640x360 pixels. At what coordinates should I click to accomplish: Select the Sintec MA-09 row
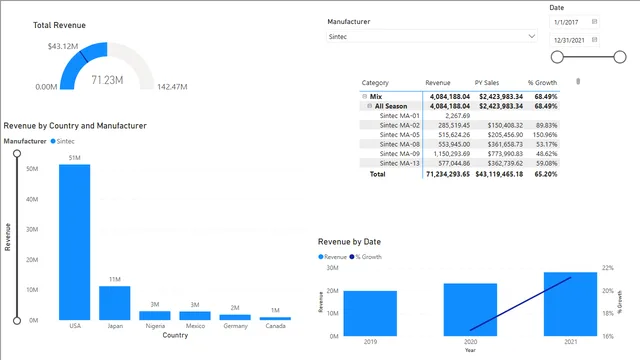pyautogui.click(x=459, y=153)
